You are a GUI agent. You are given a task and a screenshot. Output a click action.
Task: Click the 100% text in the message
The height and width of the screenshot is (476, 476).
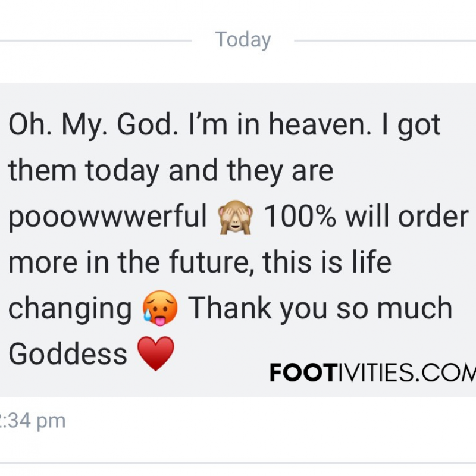pyautogui.click(x=300, y=217)
